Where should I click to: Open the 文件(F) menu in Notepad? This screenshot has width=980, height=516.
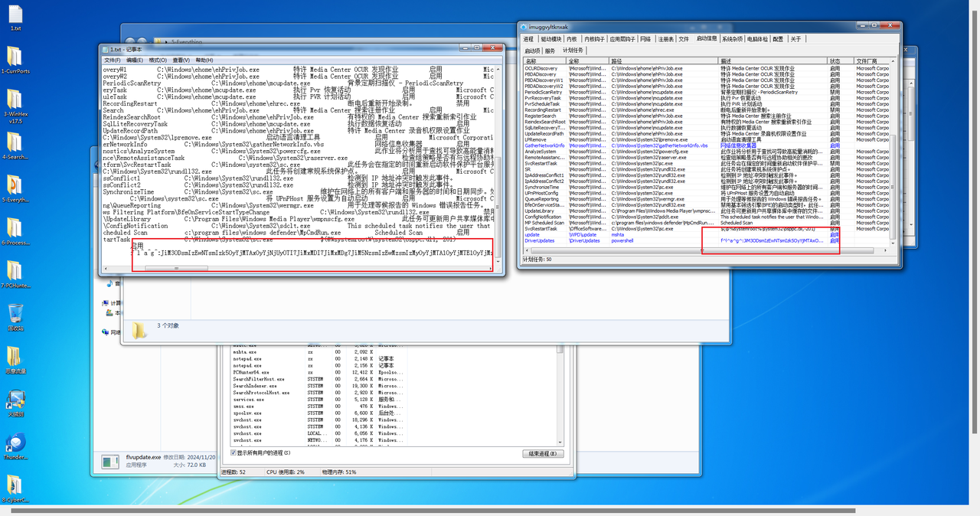pos(113,60)
